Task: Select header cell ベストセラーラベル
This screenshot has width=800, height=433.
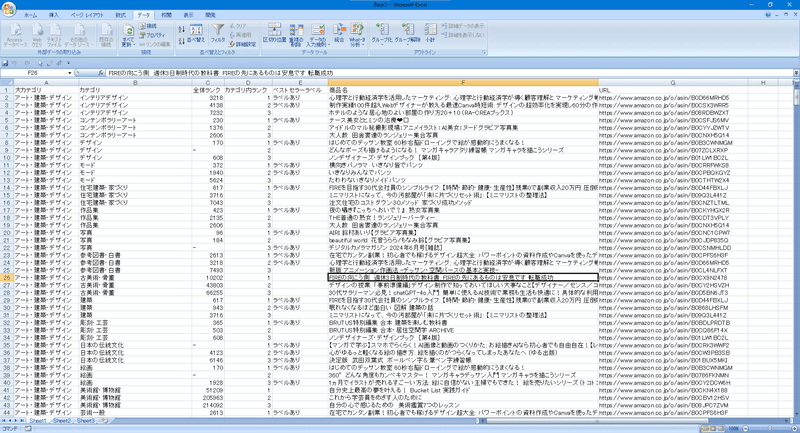Action: pyautogui.click(x=300, y=90)
